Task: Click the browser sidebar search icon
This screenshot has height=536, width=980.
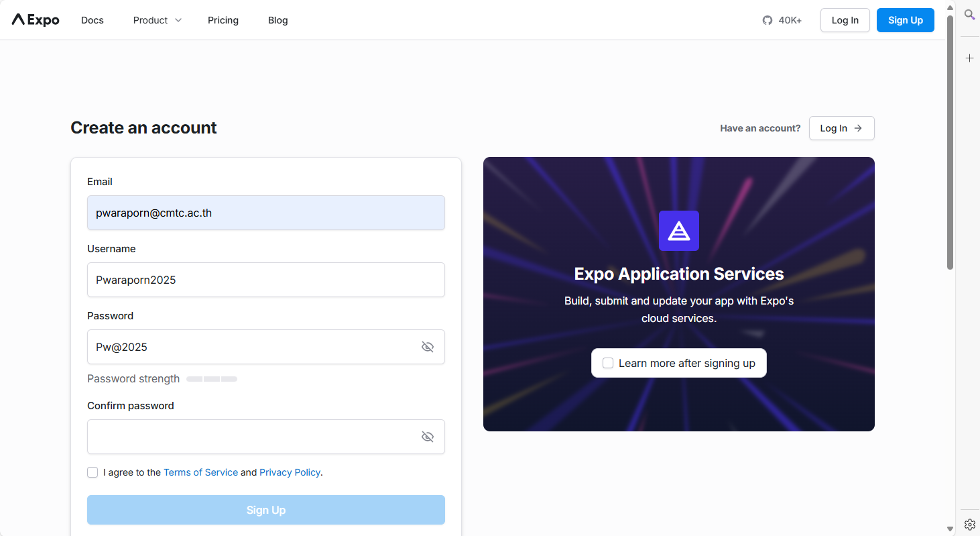Action: [x=969, y=15]
